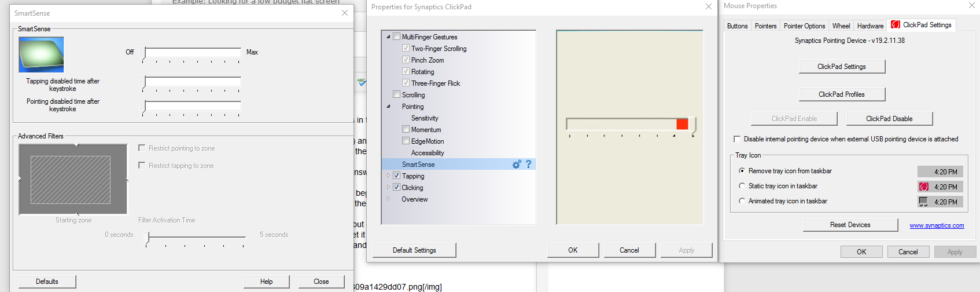980x292 pixels.
Task: Select the Overview tree item
Action: pyautogui.click(x=415, y=199)
